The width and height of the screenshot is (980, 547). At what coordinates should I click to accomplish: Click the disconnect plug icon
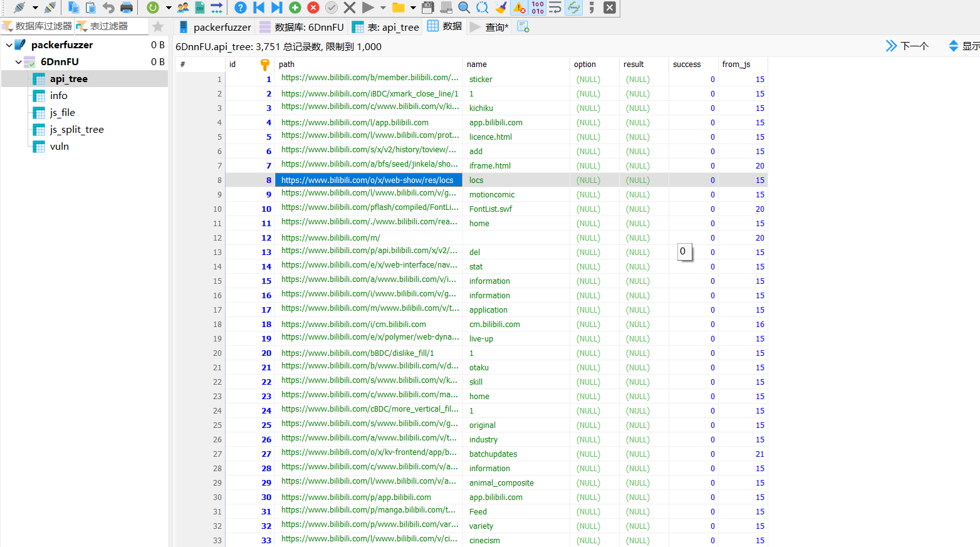point(50,8)
